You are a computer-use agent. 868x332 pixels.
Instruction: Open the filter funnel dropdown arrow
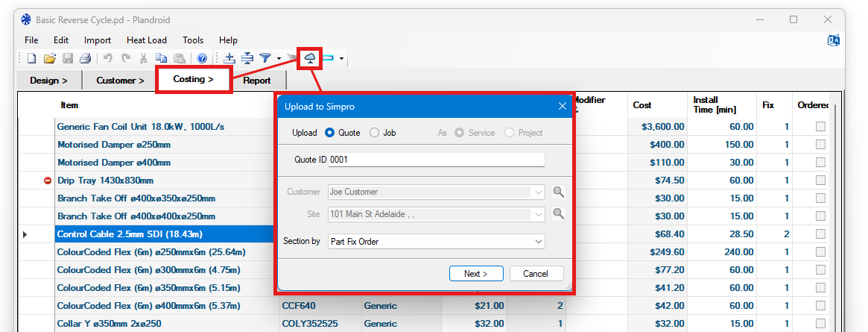pyautogui.click(x=279, y=58)
